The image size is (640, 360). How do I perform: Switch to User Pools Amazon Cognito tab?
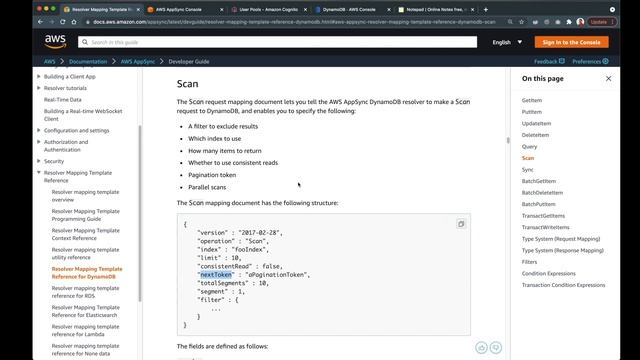pyautogui.click(x=268, y=9)
